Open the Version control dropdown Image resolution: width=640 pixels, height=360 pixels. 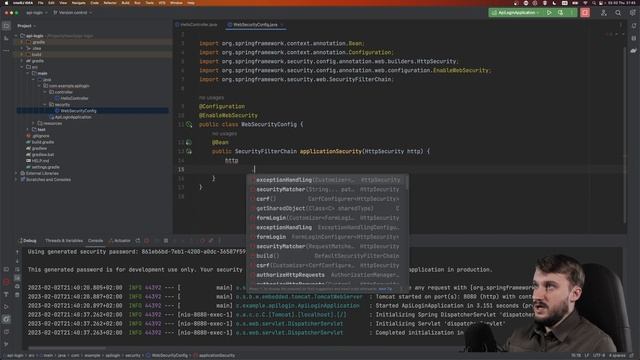coord(73,13)
